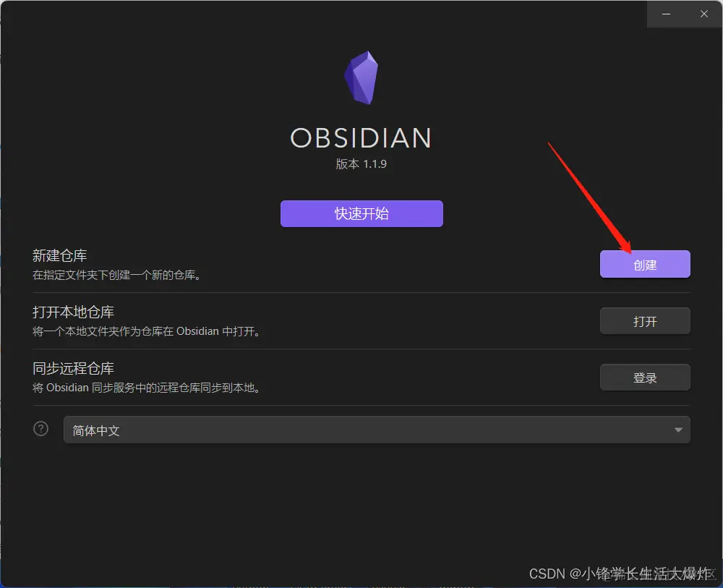Select the 同步远程仓库 heading
The width and height of the screenshot is (723, 588).
click(73, 368)
